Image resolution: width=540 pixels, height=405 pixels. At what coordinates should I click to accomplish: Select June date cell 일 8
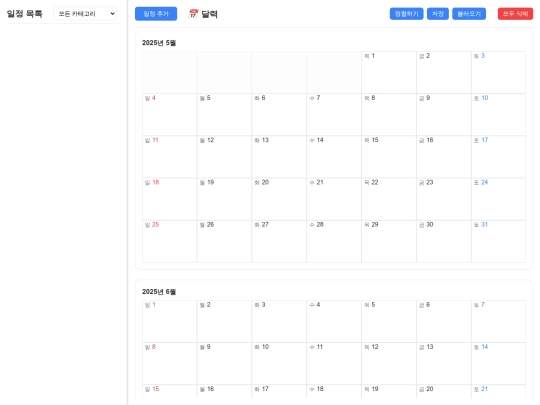coord(169,364)
